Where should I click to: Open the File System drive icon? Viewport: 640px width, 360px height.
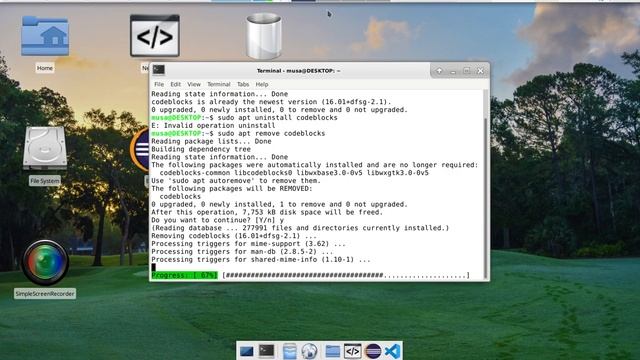pos(45,148)
